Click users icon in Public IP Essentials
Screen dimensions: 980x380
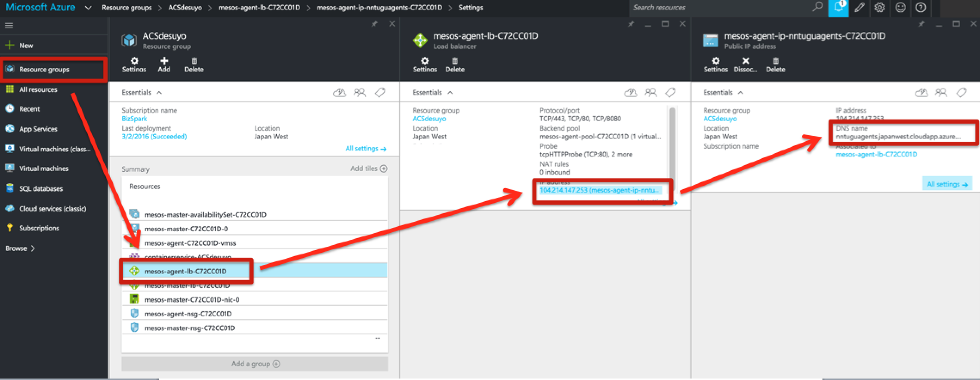(x=941, y=92)
